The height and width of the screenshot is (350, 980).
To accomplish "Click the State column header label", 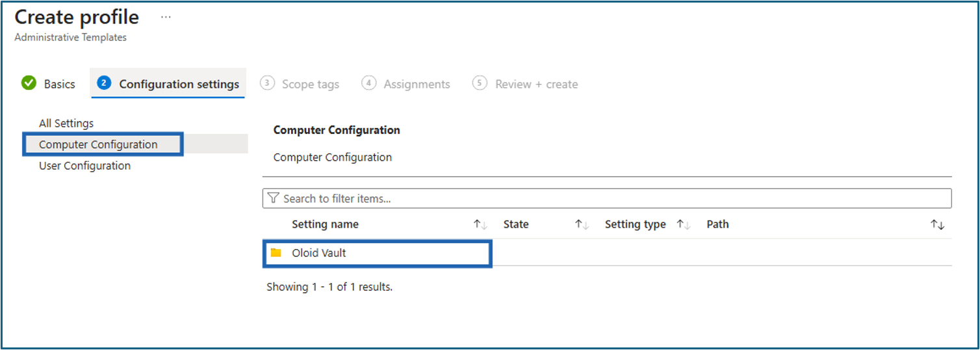I will point(516,224).
